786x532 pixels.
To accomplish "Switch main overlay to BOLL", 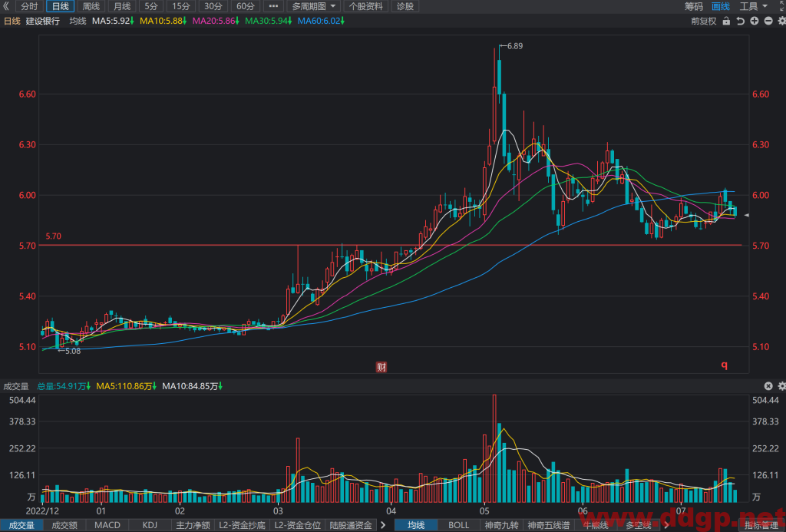I will coord(459,526).
